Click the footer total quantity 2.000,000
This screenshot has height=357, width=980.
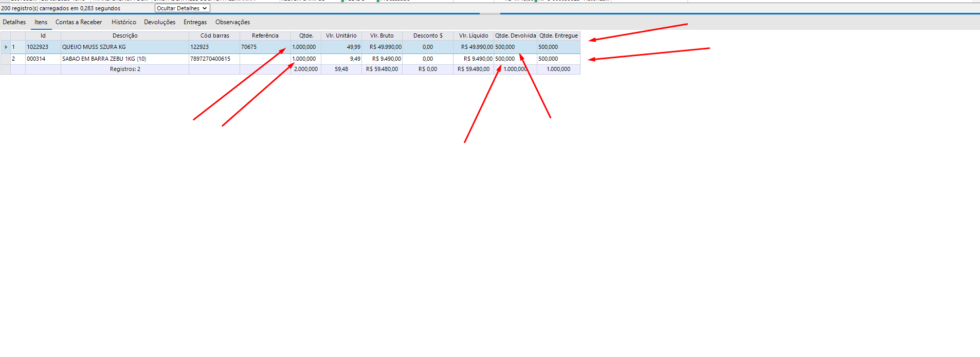coord(306,69)
